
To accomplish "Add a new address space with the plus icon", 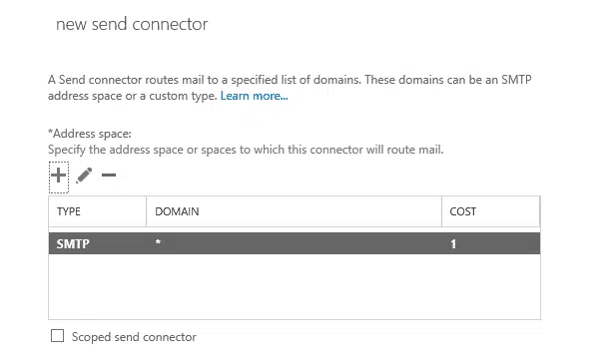I will [x=59, y=176].
